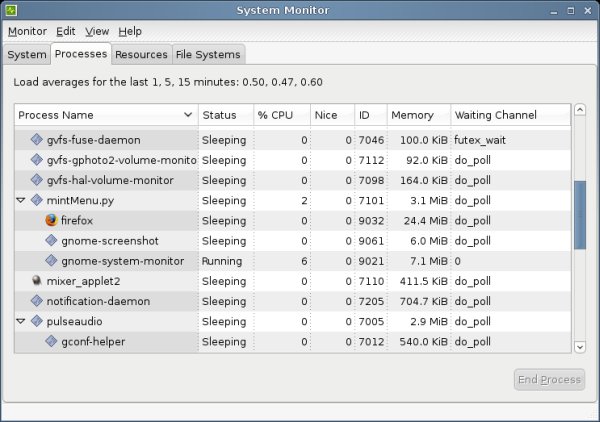Collapse the mintMenu.py process tree
The height and width of the screenshot is (422, 600).
[22, 201]
